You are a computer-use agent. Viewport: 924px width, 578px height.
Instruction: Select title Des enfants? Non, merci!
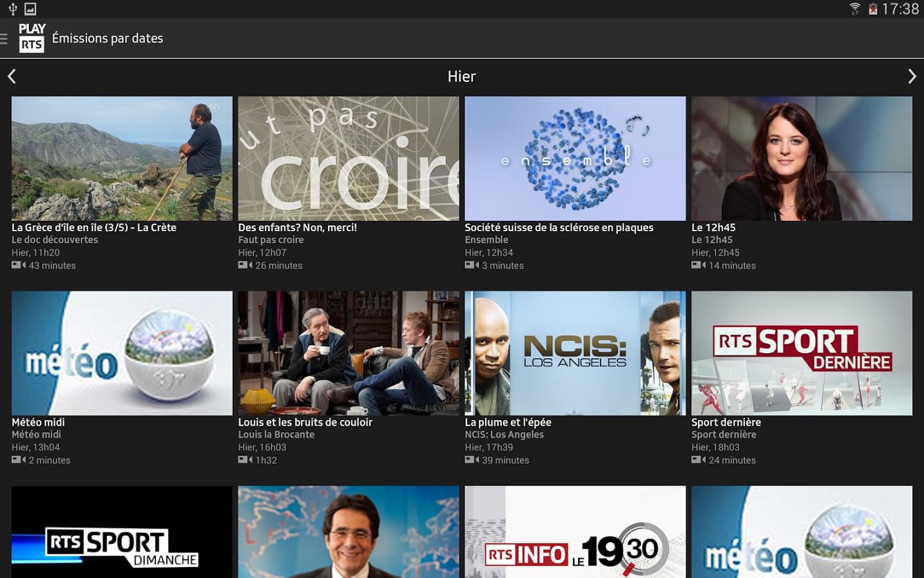[x=297, y=227]
